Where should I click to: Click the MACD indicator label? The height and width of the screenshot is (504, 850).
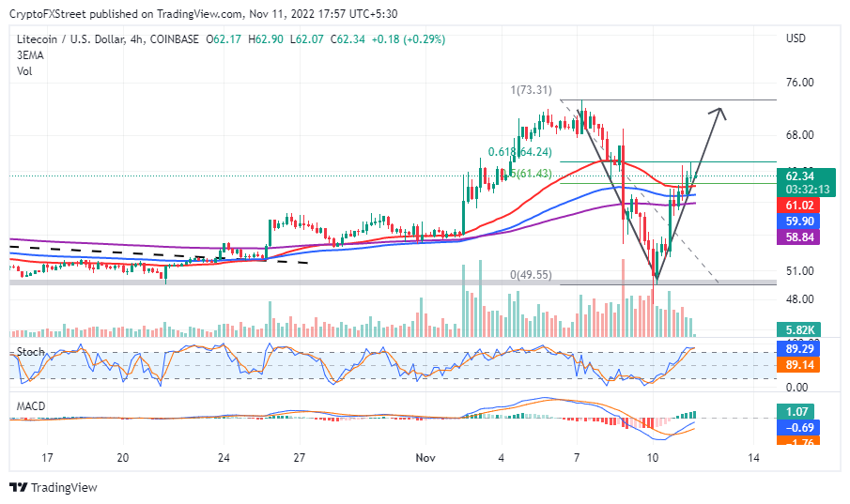pyautogui.click(x=31, y=405)
